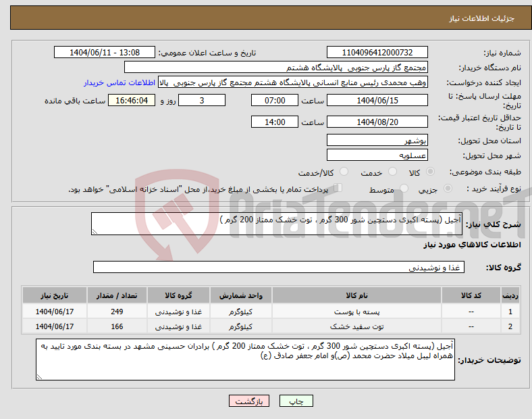Click the بوشهر delivery province field
The height and width of the screenshot is (419, 532).
377,141
